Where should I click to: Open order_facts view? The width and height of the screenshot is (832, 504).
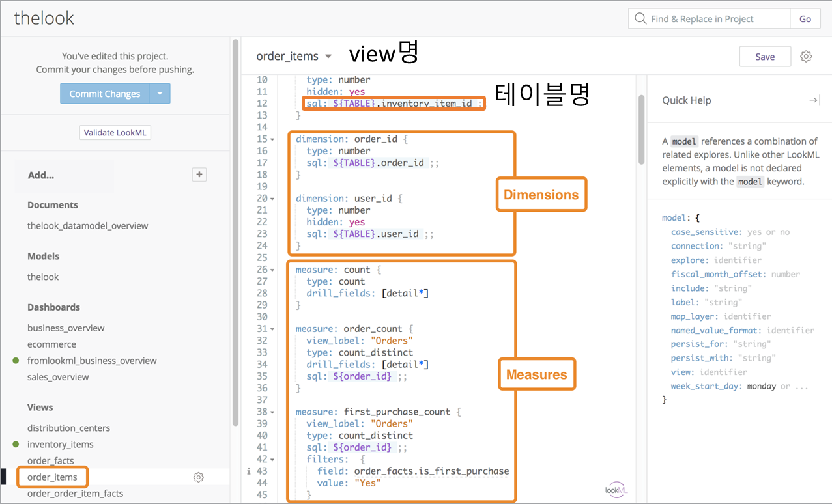(50, 461)
